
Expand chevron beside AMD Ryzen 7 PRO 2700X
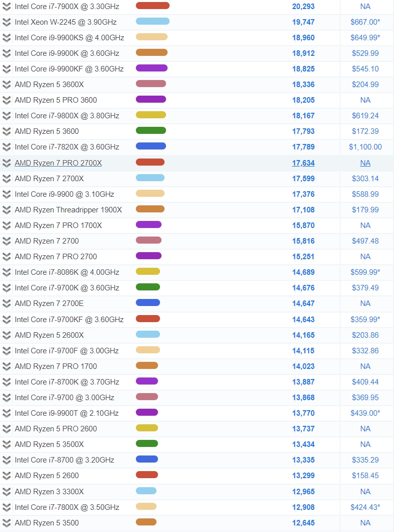[x=7, y=163]
